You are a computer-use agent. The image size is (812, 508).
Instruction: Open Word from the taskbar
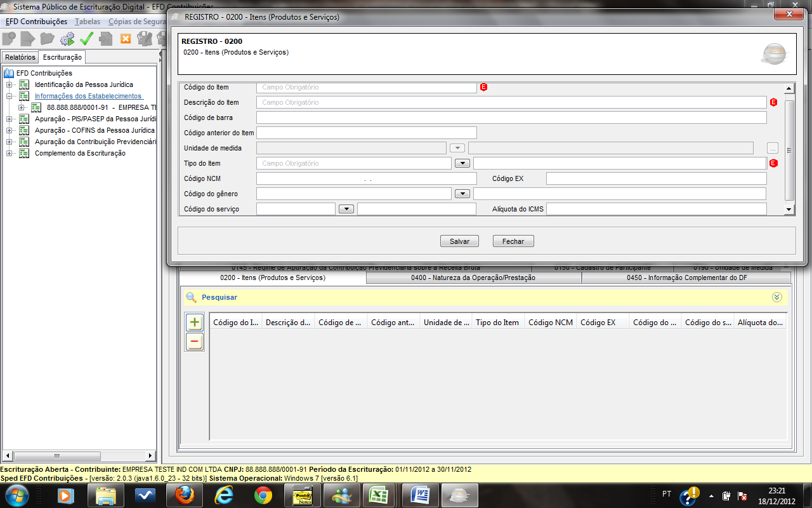click(420, 495)
